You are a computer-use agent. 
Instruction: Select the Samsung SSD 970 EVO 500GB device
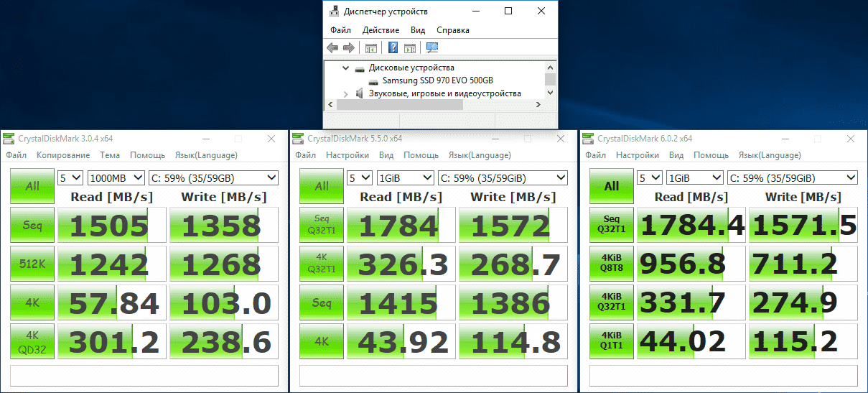(x=437, y=80)
